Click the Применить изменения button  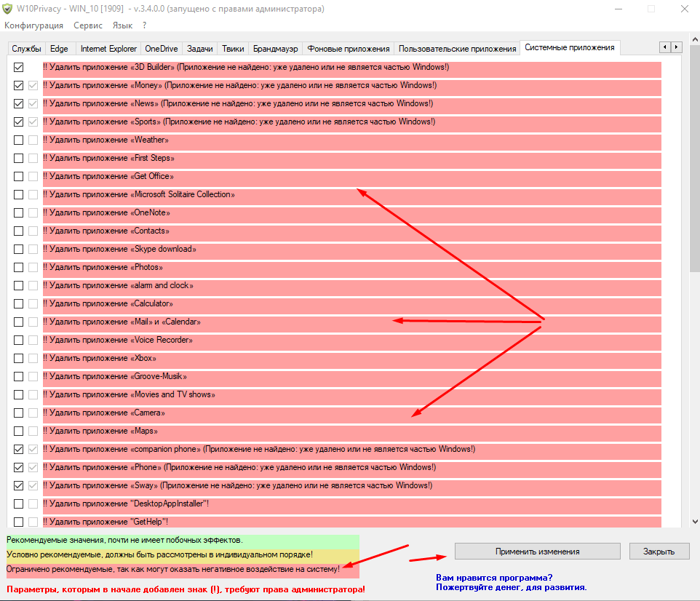[x=538, y=552]
